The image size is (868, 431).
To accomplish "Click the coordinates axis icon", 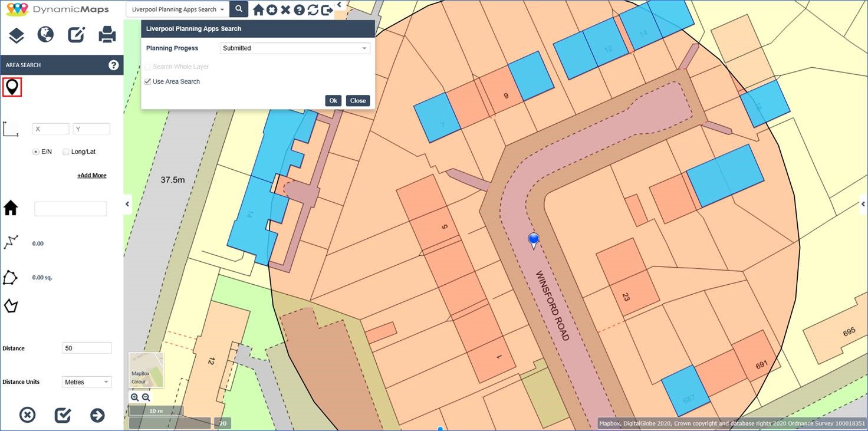I will pyautogui.click(x=11, y=129).
